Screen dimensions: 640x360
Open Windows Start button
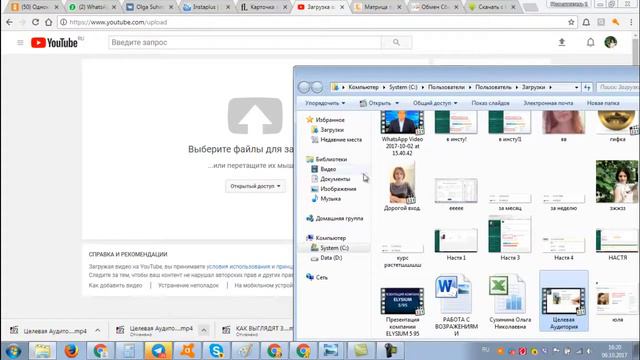point(13,351)
